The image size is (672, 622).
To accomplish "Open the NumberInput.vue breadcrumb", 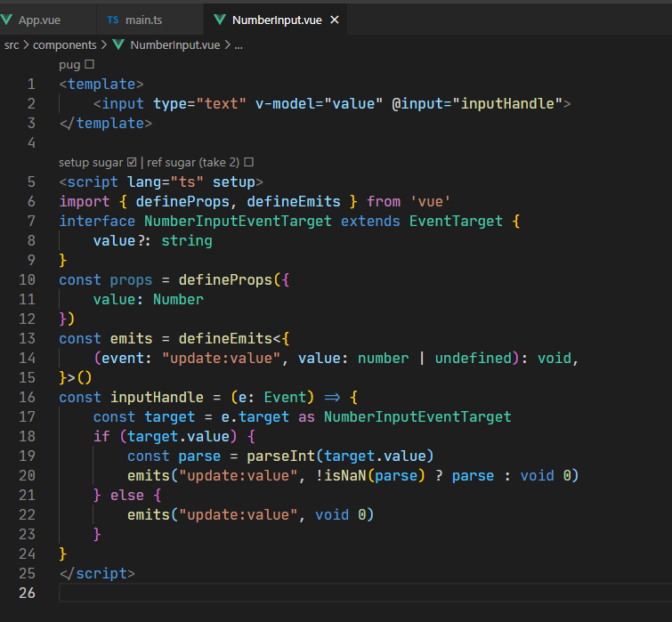I will click(174, 45).
